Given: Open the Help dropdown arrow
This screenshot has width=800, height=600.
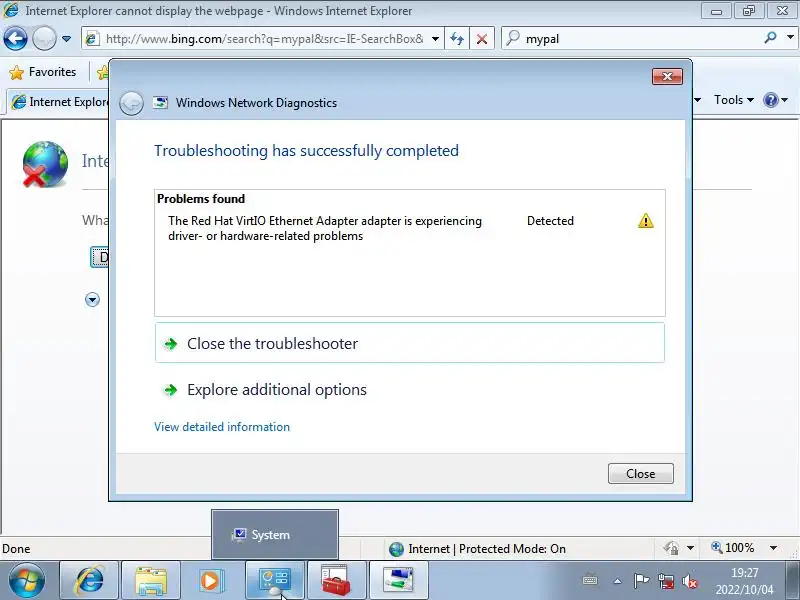Looking at the screenshot, I should coord(785,100).
